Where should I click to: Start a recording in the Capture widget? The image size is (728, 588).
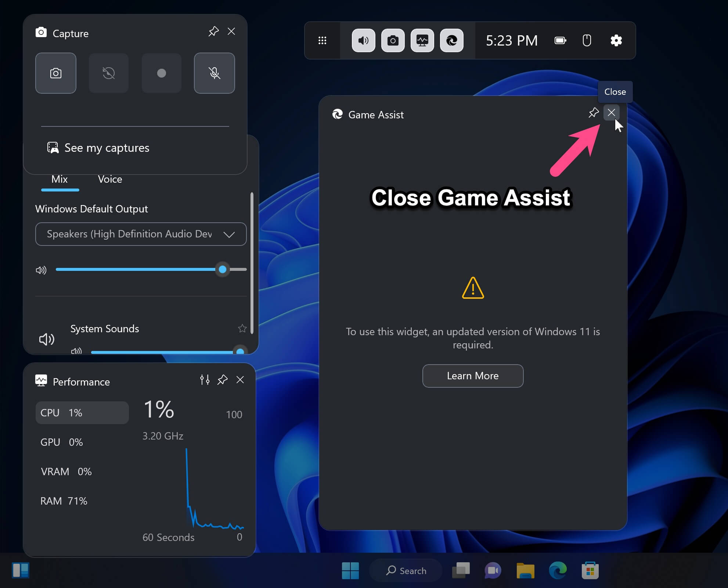161,73
